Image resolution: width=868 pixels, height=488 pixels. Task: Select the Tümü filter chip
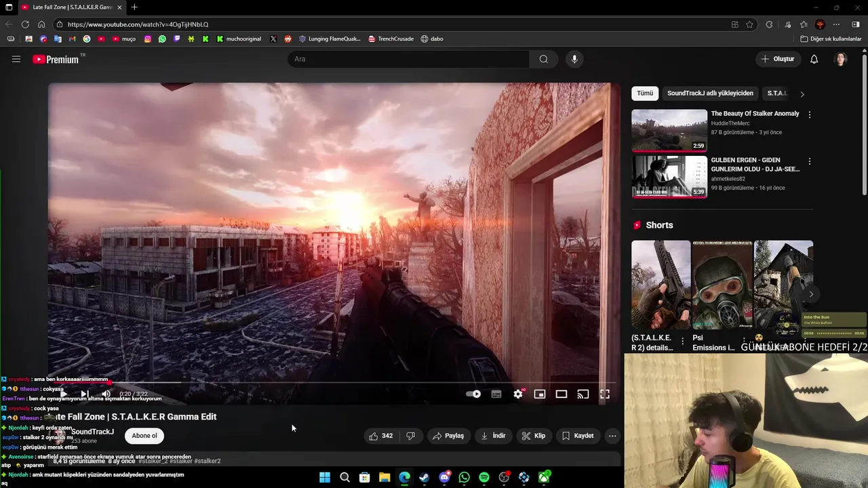[645, 94]
